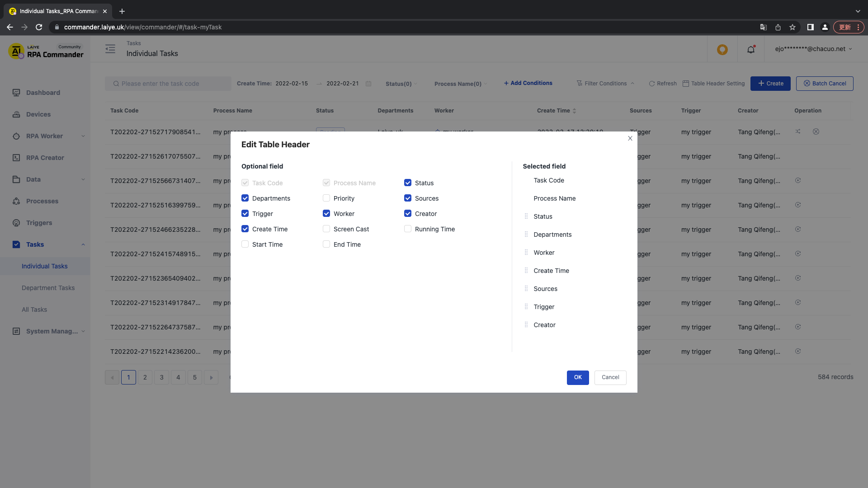
Task: Open the browser translate icon
Action: tap(764, 27)
